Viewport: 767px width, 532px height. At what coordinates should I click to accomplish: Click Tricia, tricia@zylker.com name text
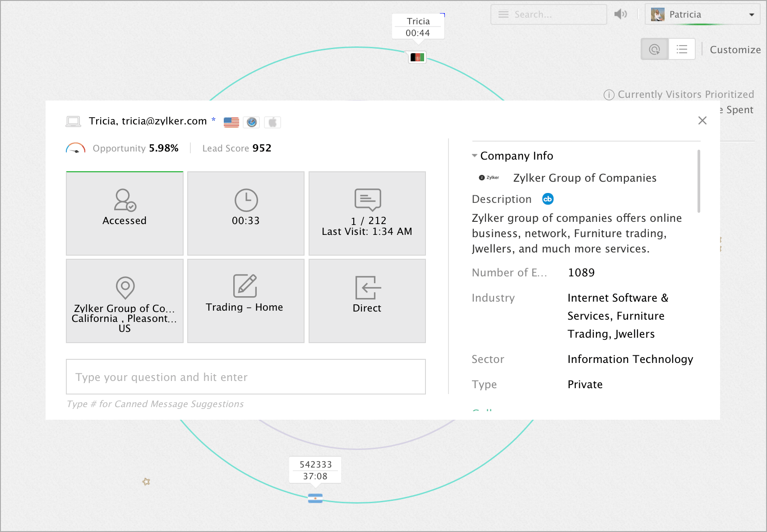coord(148,121)
